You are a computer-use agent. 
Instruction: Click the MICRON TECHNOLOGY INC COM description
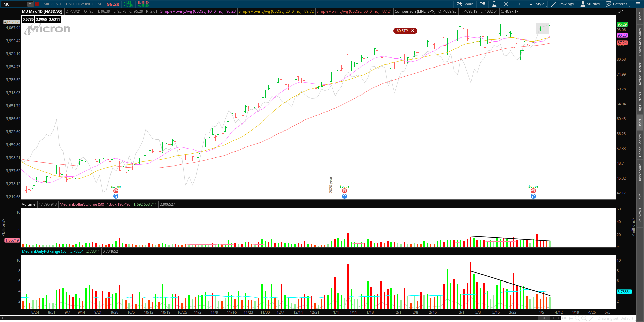pos(72,4)
